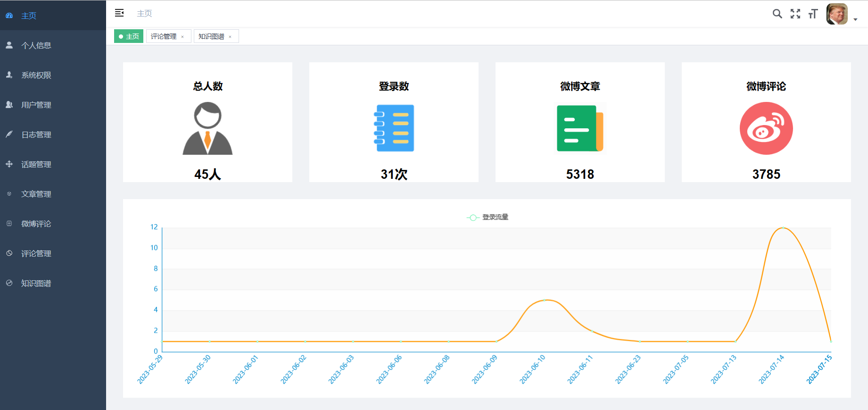Toggle fullscreen with the expand icon

click(795, 14)
